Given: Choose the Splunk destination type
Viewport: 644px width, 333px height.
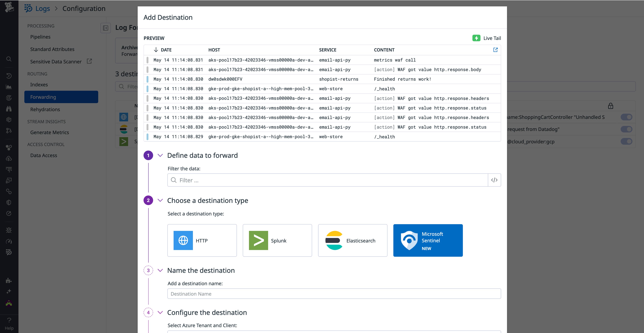Looking at the screenshot, I should [x=277, y=240].
